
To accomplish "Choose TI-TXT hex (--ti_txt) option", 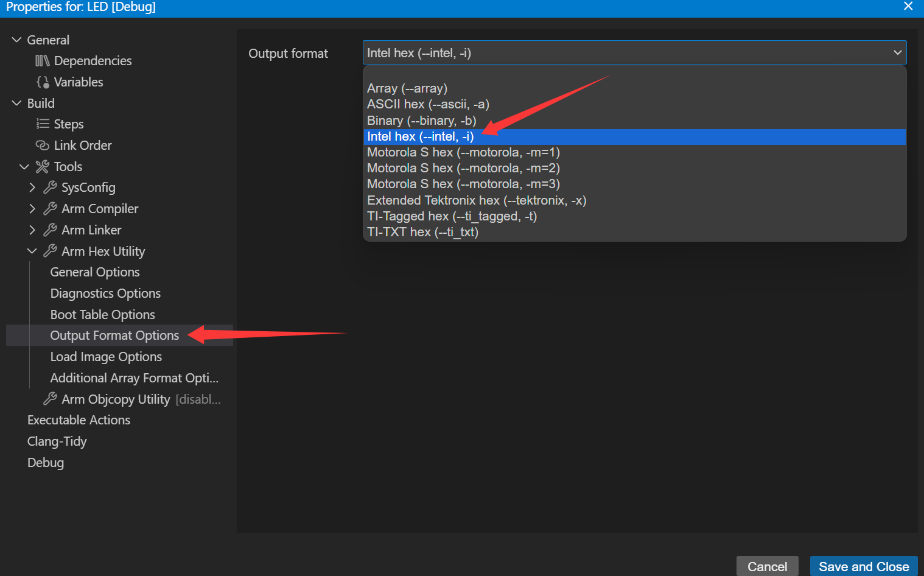I will pos(422,232).
